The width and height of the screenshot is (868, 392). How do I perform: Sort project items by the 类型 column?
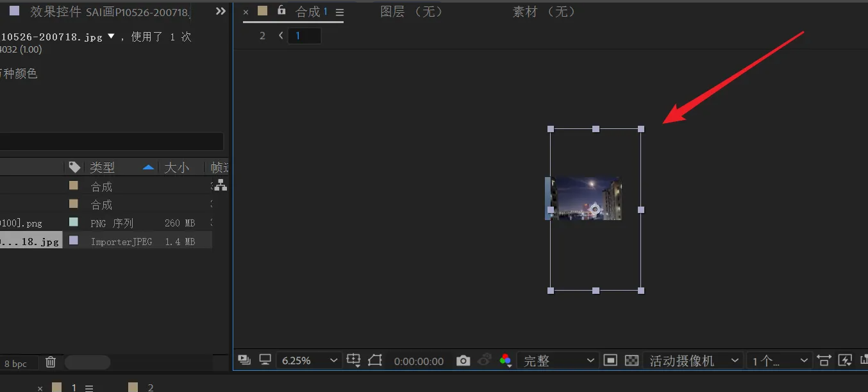(103, 167)
